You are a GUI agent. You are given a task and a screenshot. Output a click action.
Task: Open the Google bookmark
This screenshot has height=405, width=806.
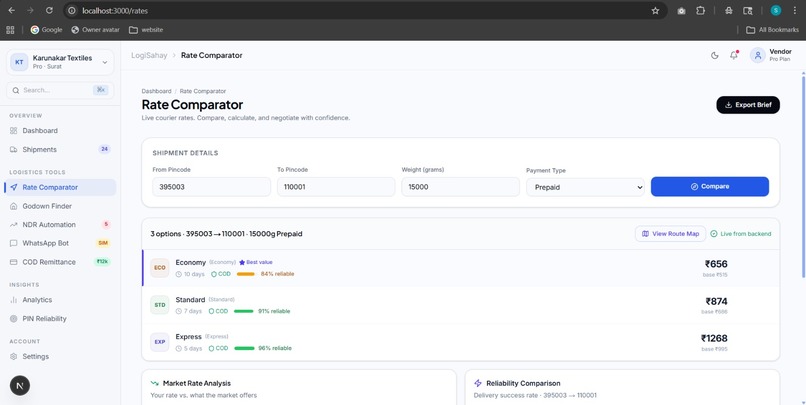pos(46,30)
